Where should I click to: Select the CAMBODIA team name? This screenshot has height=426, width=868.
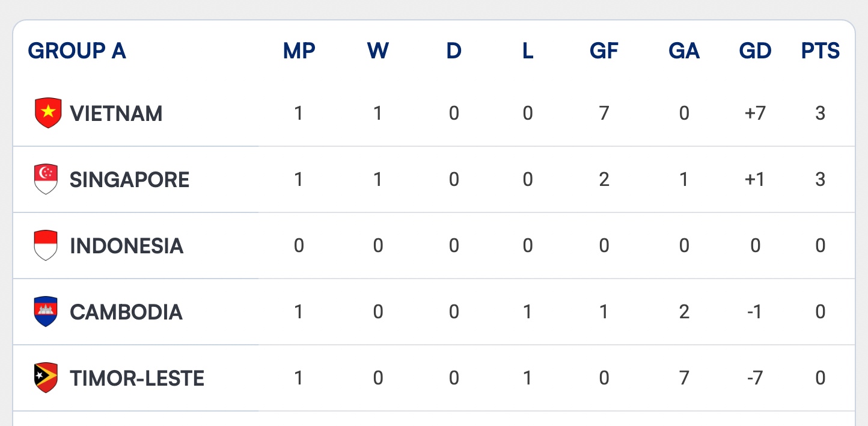[x=126, y=312]
